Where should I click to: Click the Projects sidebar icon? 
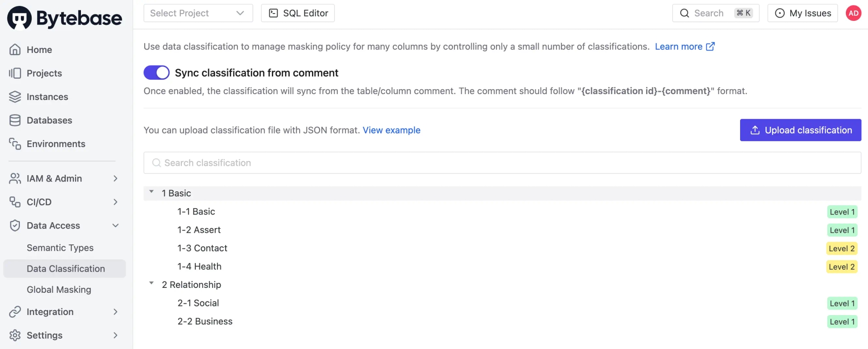[x=15, y=73]
